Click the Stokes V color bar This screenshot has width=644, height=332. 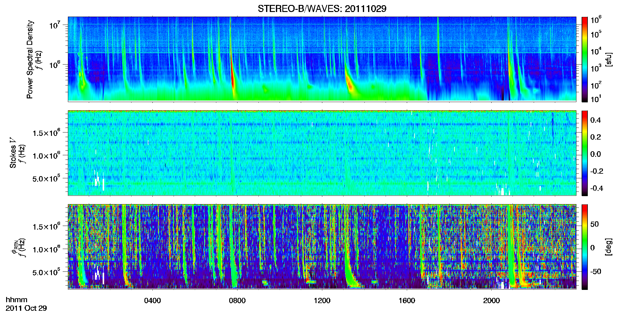coord(585,153)
